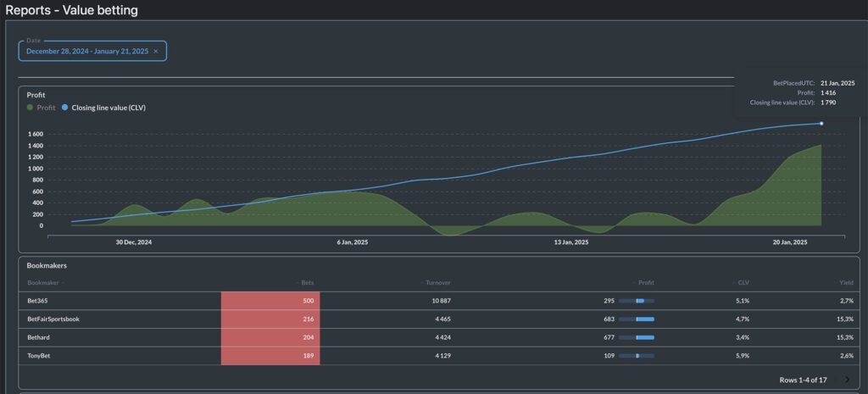
Task: Click the blue CLV legend dot
Action: (65, 108)
